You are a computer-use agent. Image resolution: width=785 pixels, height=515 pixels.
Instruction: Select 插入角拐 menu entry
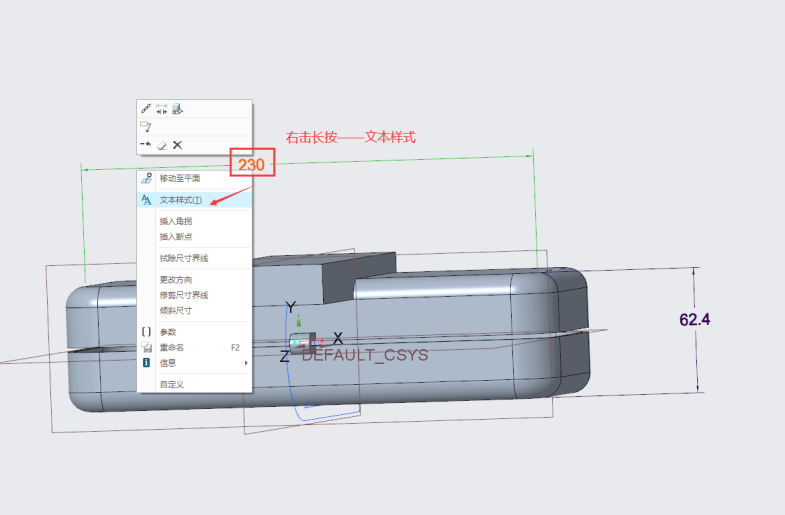tap(175, 221)
